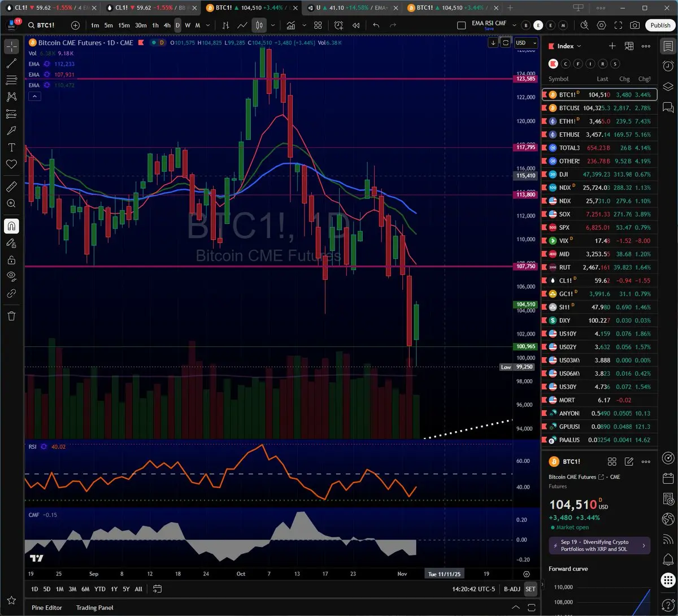Image resolution: width=678 pixels, height=616 pixels.
Task: Open Diversifying Crypto Portfolios idea link
Action: [x=599, y=545]
